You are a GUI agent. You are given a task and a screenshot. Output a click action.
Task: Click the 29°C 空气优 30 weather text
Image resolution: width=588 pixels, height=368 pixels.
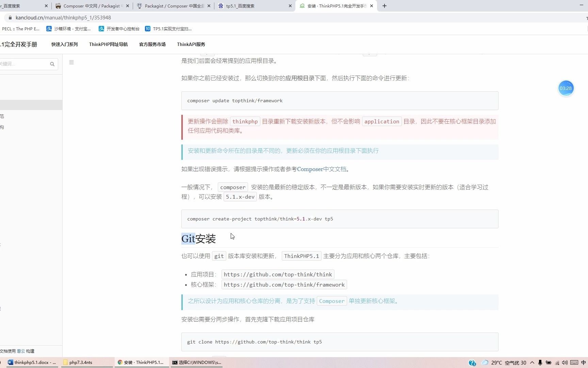(509, 363)
